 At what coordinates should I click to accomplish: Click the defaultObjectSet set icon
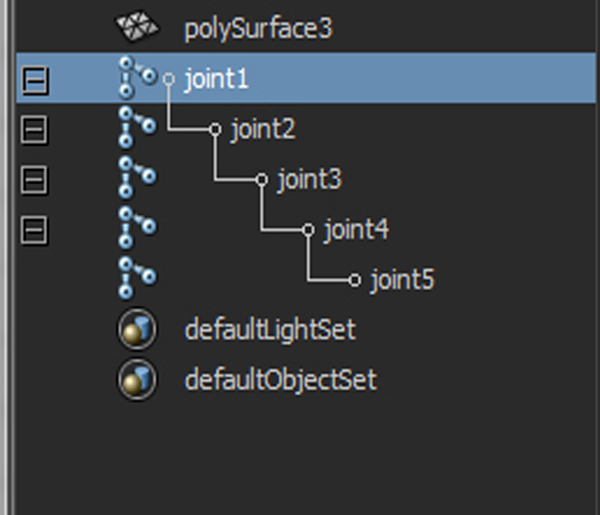137,380
